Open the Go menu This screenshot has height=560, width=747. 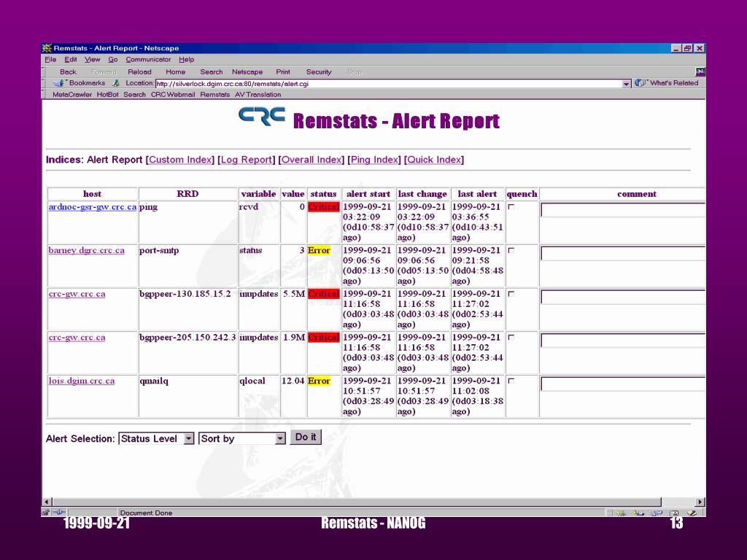tap(113, 60)
